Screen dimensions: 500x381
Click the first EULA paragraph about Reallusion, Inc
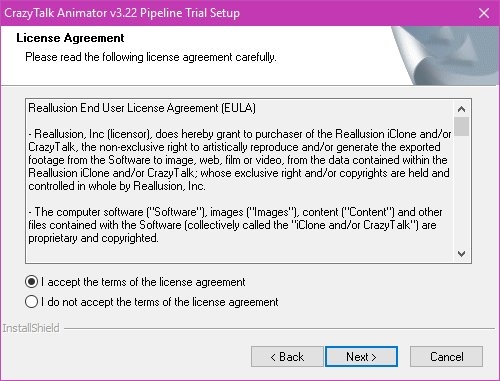tap(240, 160)
